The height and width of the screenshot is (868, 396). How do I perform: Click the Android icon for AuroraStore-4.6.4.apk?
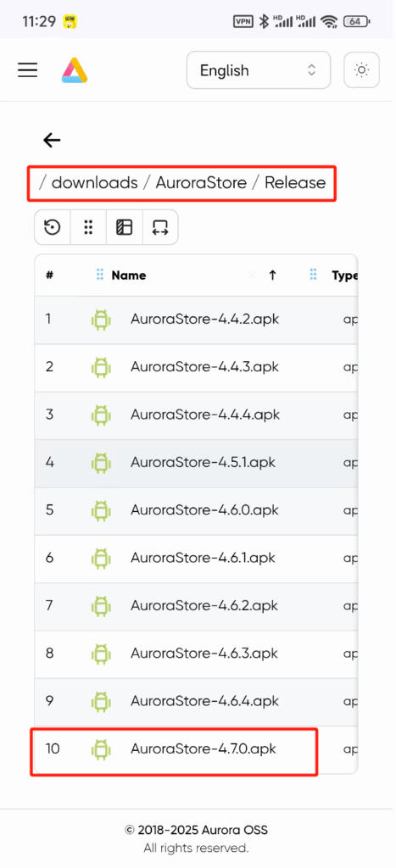(101, 701)
